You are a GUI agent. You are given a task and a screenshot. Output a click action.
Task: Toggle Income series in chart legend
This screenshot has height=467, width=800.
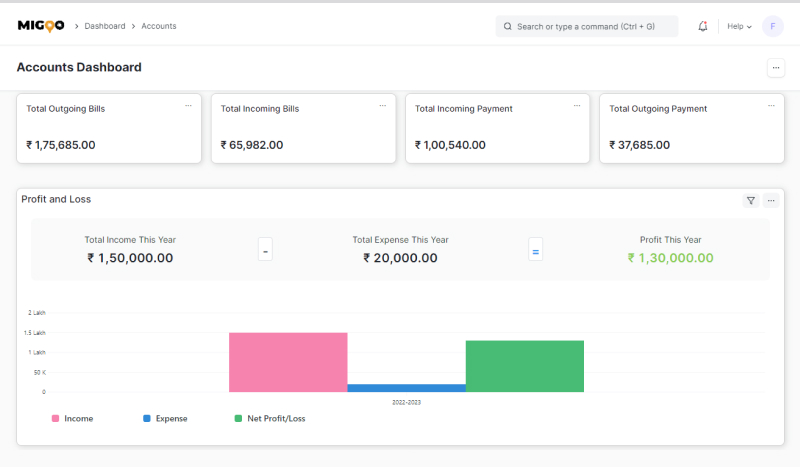tap(72, 418)
